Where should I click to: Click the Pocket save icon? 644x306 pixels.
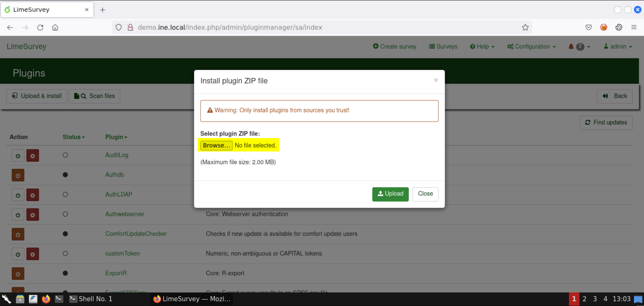click(589, 27)
